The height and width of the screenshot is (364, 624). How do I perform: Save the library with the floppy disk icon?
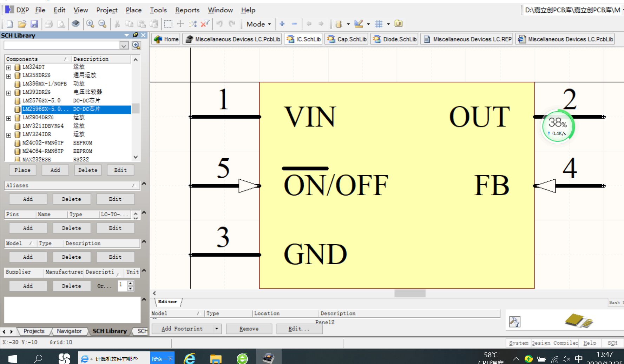tap(34, 24)
